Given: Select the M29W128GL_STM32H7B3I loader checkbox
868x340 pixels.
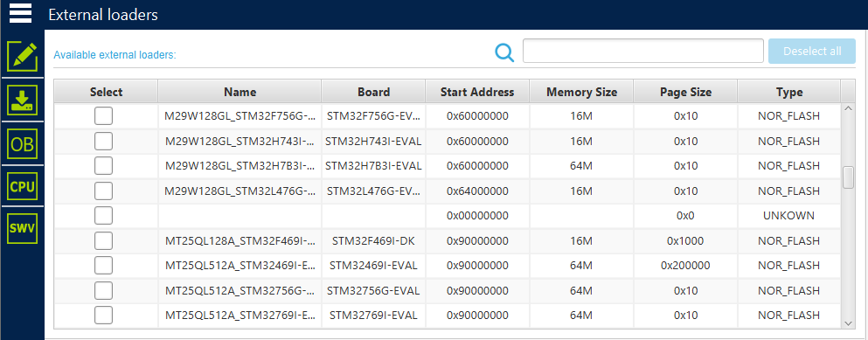Looking at the screenshot, I should click(103, 165).
